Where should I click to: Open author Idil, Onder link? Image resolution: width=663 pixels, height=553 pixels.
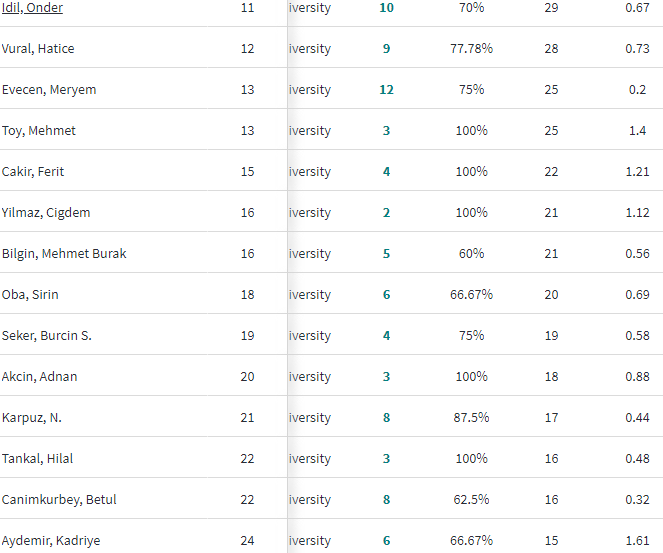[33, 8]
